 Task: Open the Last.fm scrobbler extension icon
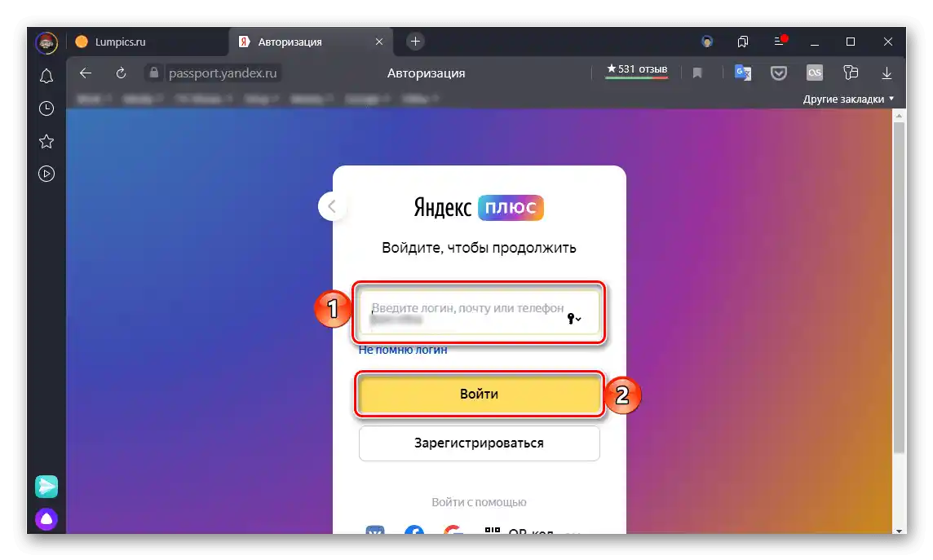tap(815, 73)
